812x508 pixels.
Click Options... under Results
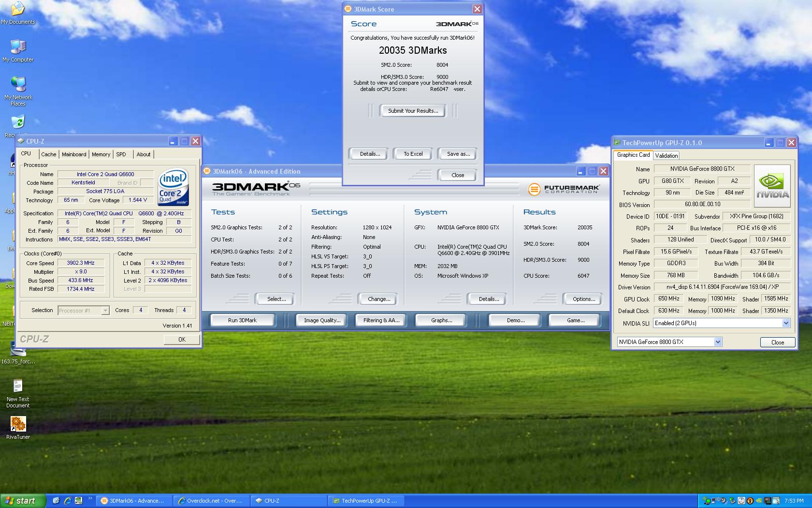coord(584,299)
